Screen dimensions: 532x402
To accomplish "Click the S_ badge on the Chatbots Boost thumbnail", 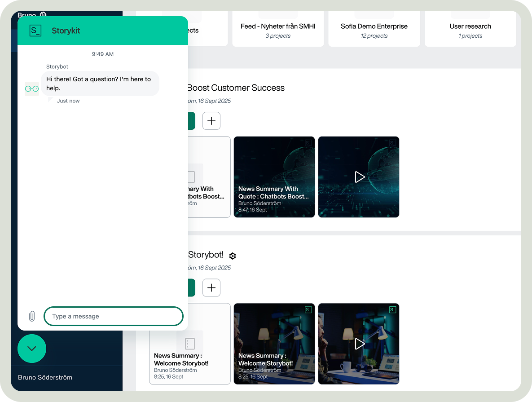I will (x=308, y=142).
